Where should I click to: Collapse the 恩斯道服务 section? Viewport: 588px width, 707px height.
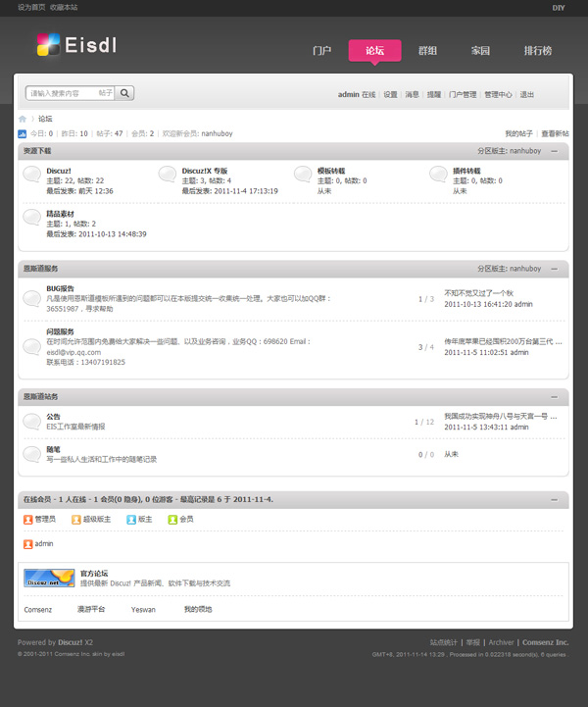point(555,269)
